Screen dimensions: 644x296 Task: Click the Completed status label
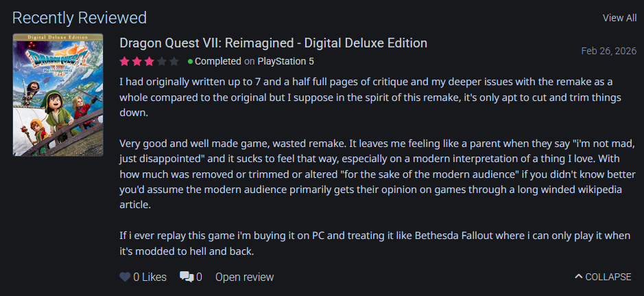[x=218, y=61]
